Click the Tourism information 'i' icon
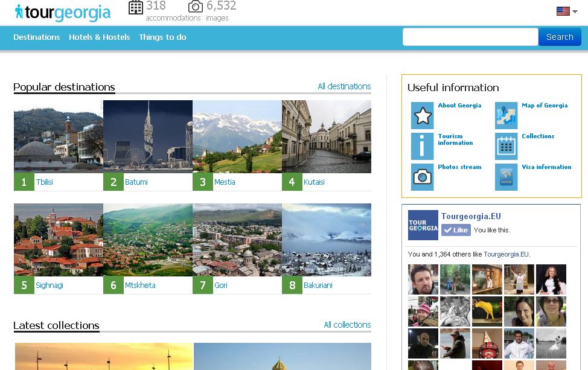 422,146
